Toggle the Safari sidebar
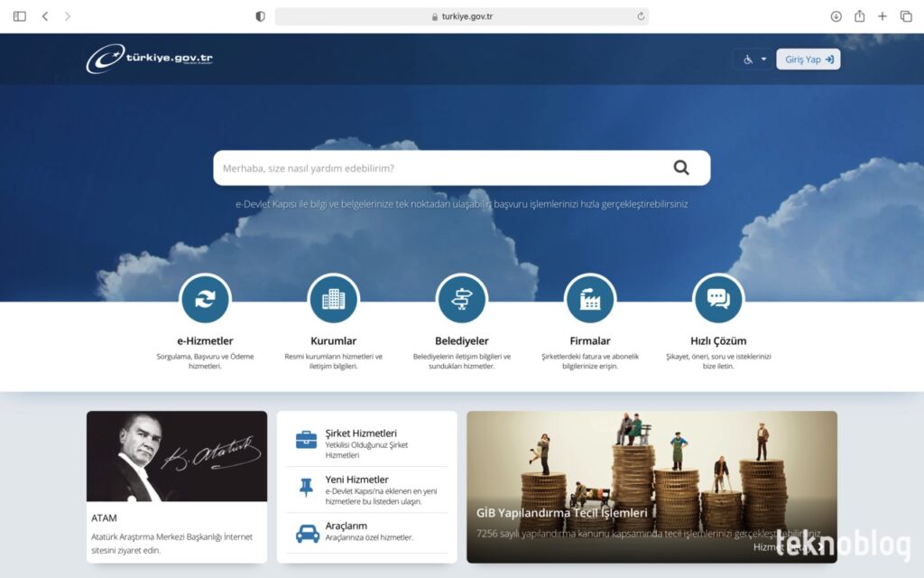 click(x=20, y=16)
